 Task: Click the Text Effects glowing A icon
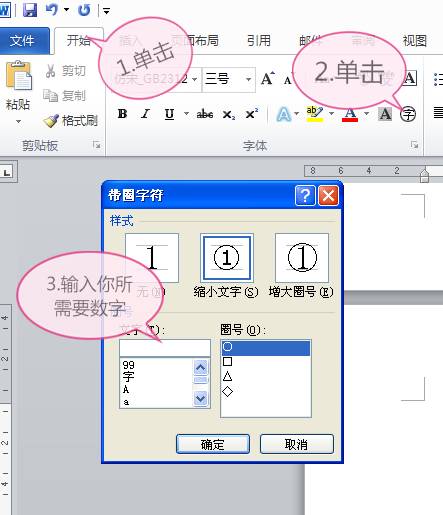[x=283, y=114]
